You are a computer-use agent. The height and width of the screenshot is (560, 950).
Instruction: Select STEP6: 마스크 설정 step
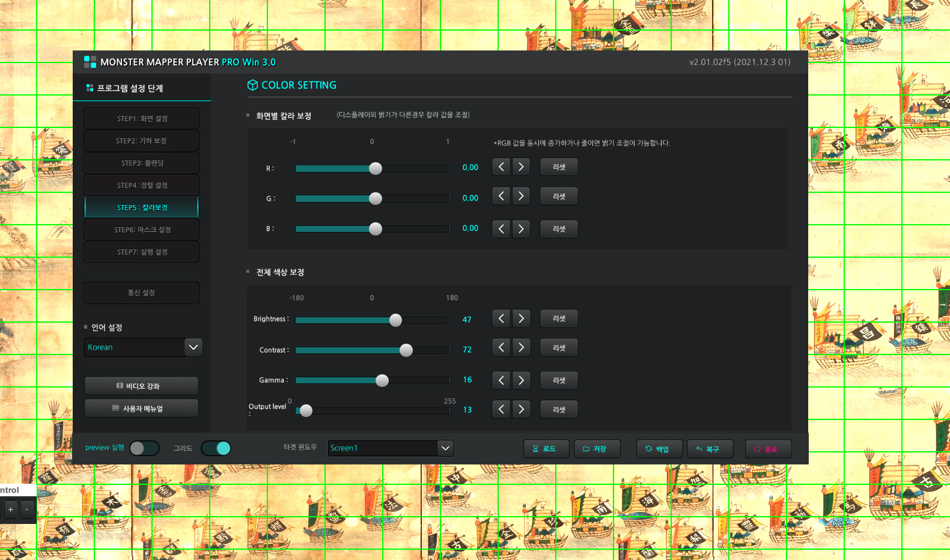[142, 230]
